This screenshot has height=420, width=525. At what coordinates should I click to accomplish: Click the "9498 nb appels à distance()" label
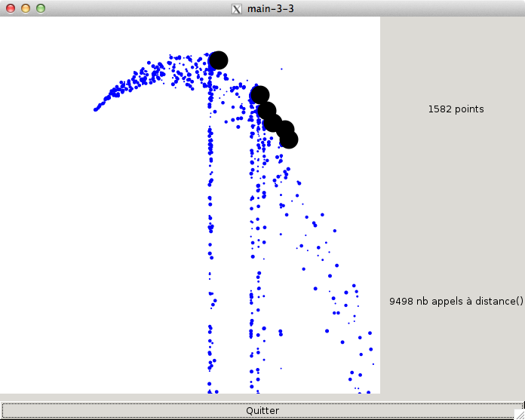(456, 301)
